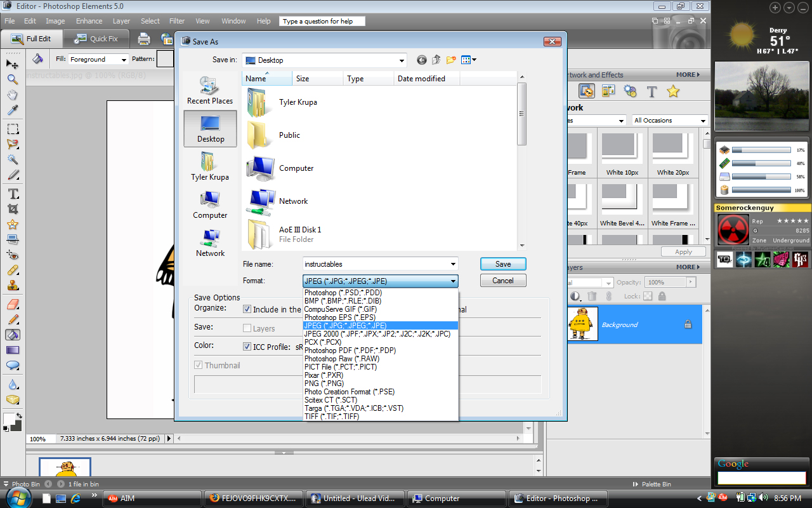812x508 pixels.
Task: Select the Magic Wand tool
Action: click(x=12, y=160)
